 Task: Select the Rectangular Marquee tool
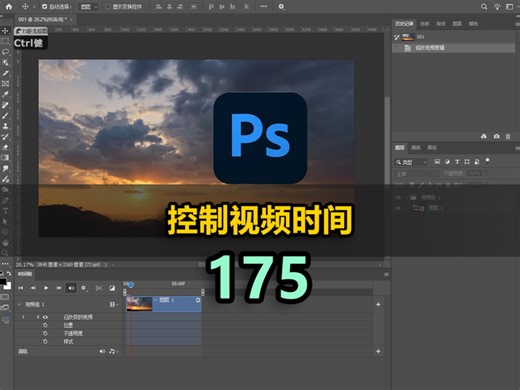[x=5, y=41]
